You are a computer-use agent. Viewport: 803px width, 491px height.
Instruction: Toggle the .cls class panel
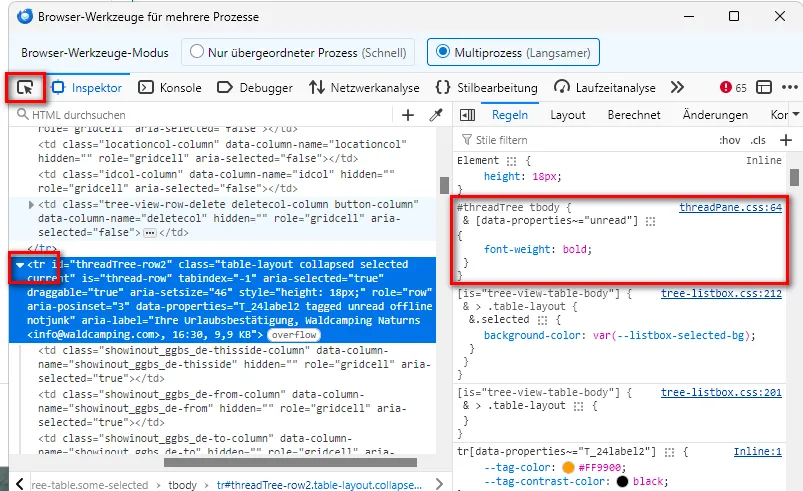pyautogui.click(x=758, y=140)
